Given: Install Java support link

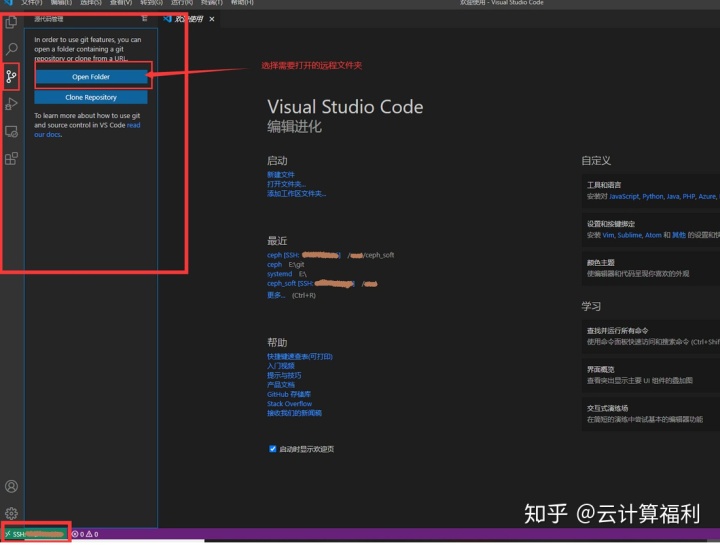Looking at the screenshot, I should [673, 197].
